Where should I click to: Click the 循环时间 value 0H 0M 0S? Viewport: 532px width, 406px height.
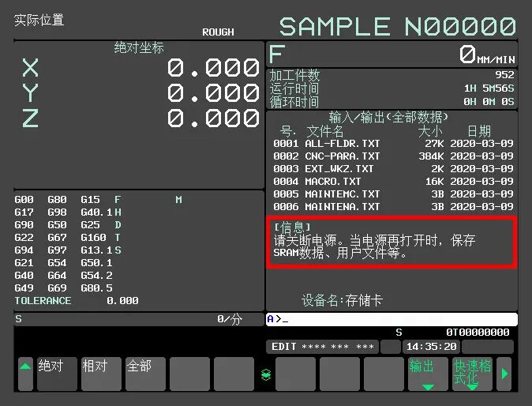tap(489, 101)
